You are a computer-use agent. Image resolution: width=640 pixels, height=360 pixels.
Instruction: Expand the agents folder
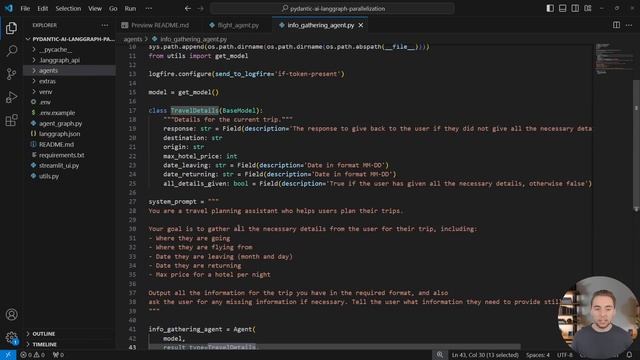click(x=69, y=71)
